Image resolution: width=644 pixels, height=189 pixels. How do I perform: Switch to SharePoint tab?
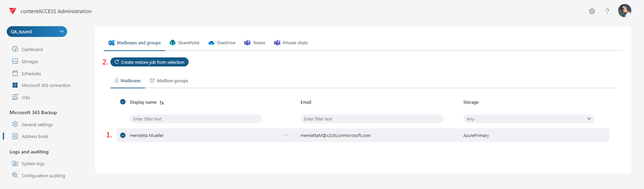(x=185, y=43)
